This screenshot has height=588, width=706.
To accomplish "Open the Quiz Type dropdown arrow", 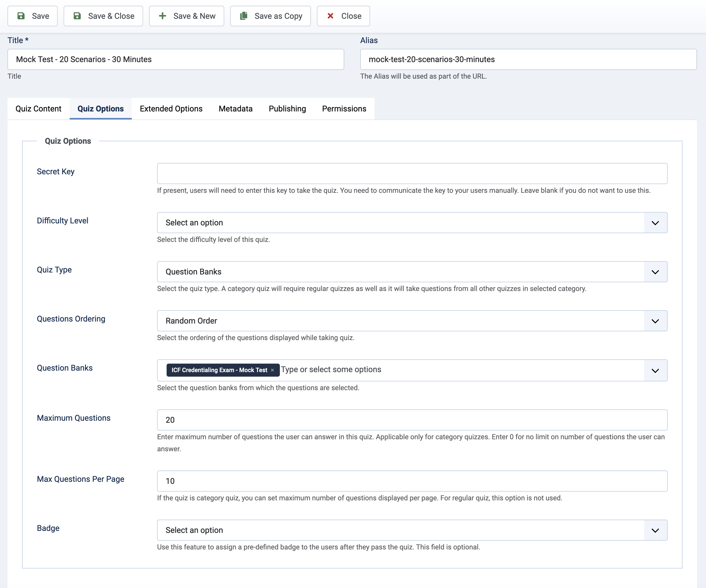I will 655,272.
